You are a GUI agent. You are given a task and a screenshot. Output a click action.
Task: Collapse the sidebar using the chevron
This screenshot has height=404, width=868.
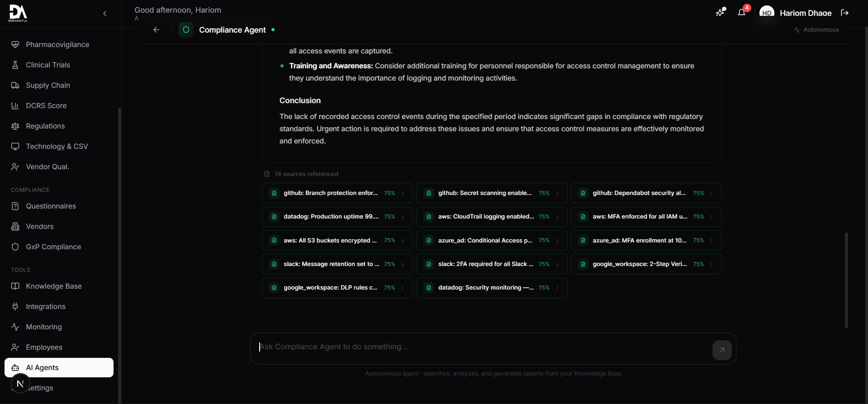(x=105, y=14)
